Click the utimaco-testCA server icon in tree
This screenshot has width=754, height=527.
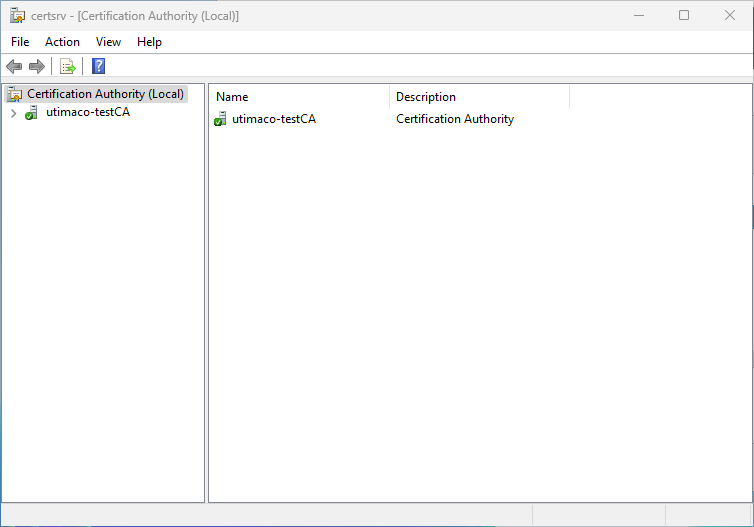(x=32, y=113)
